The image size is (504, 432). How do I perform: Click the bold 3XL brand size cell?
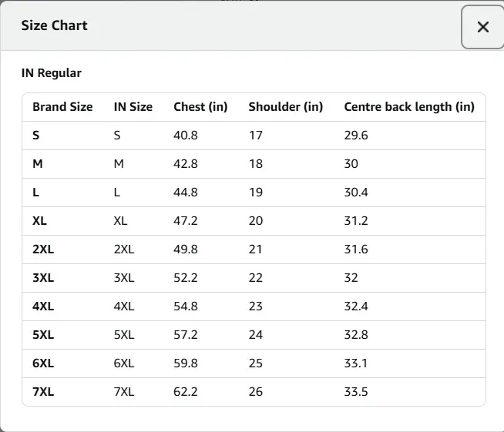pos(43,278)
